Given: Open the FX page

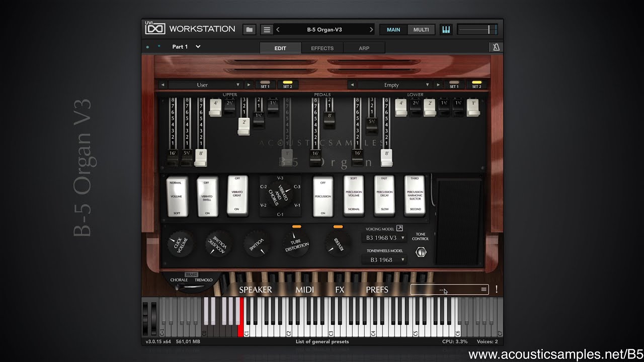Looking at the screenshot, I should click(x=340, y=290).
